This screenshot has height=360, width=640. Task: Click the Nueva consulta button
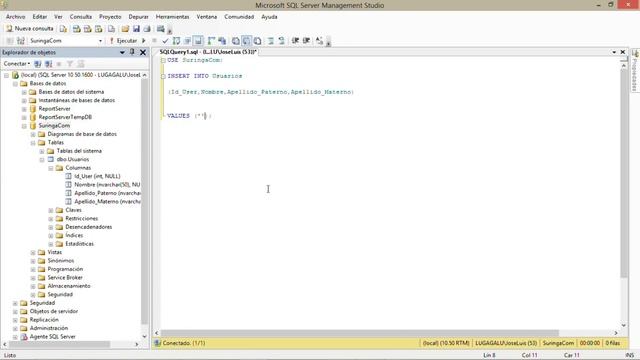point(30,29)
